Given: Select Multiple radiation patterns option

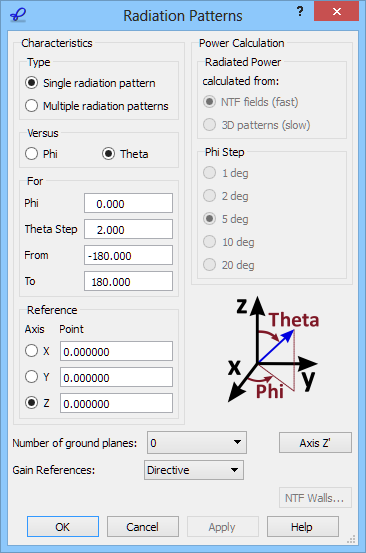Looking at the screenshot, I should (x=97, y=106).
